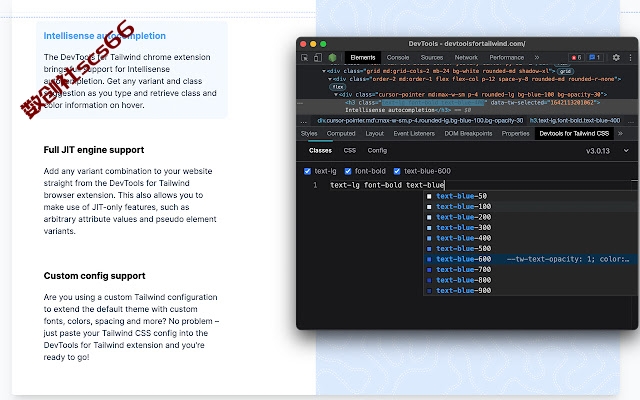Pick the text-blue-900 autocomplete item

530,291
